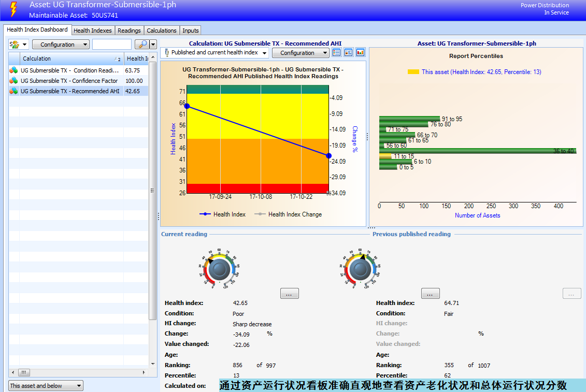Open This asset and below dropdown

pyautogui.click(x=46, y=386)
